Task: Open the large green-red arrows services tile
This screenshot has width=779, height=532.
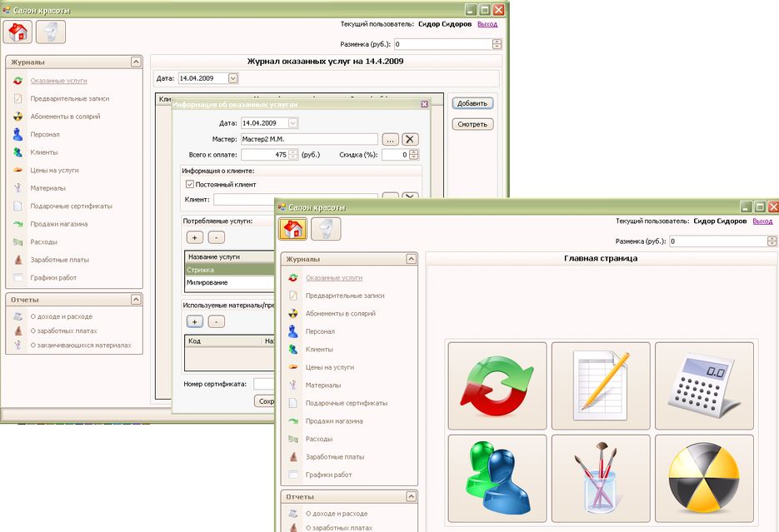Action: [x=497, y=385]
